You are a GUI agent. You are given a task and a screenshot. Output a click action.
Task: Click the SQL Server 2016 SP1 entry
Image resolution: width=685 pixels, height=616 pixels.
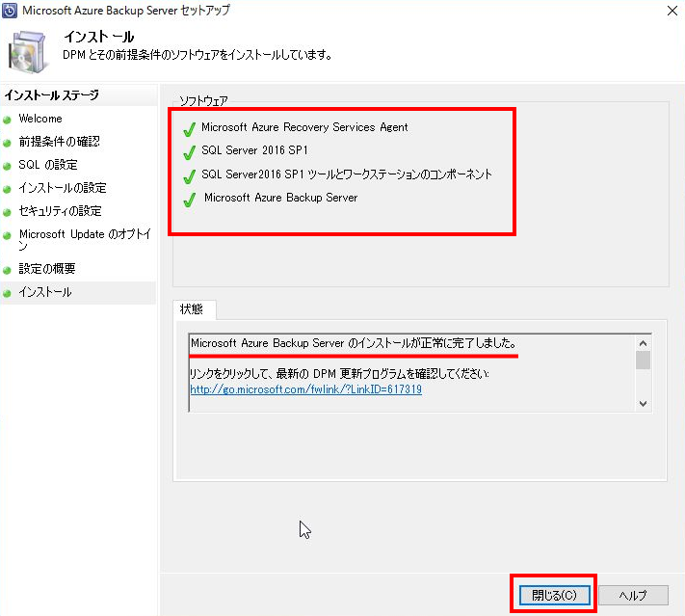coord(254,150)
